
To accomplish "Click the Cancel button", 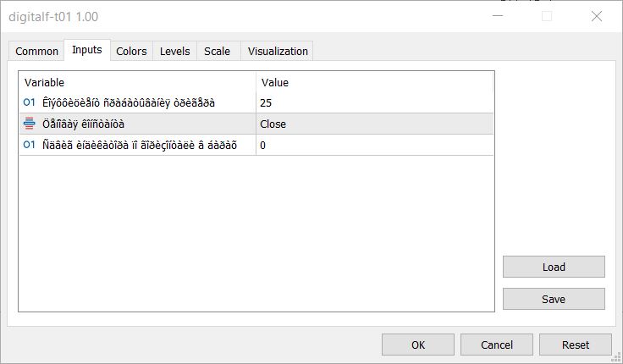I will click(x=497, y=345).
